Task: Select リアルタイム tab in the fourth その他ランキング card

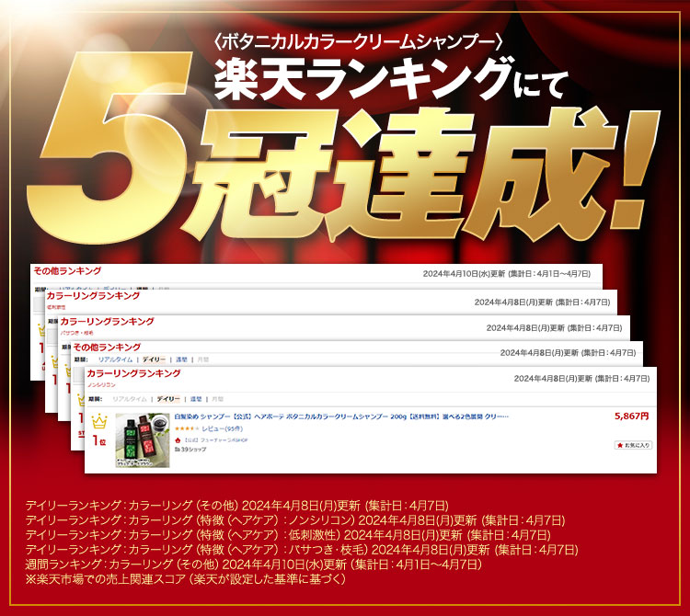Action: (x=115, y=359)
